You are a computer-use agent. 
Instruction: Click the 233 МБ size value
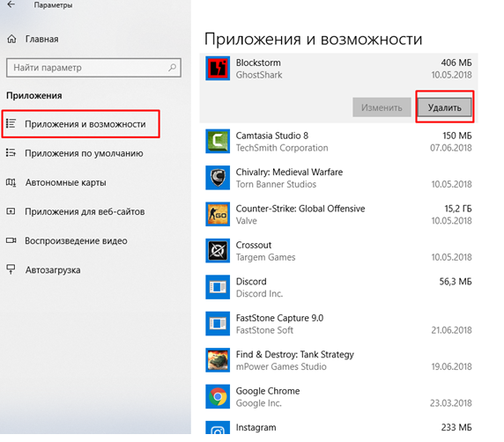point(456,428)
